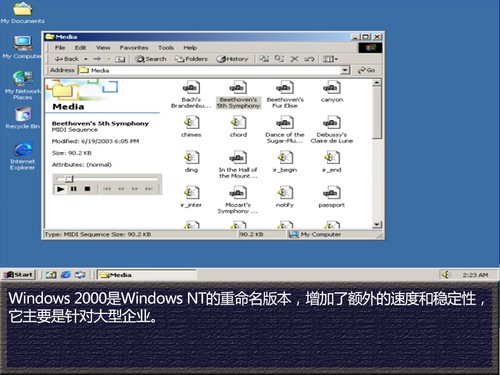The image size is (500, 375).
Task: Select the Recycle Bin desktop icon
Action: click(22, 117)
